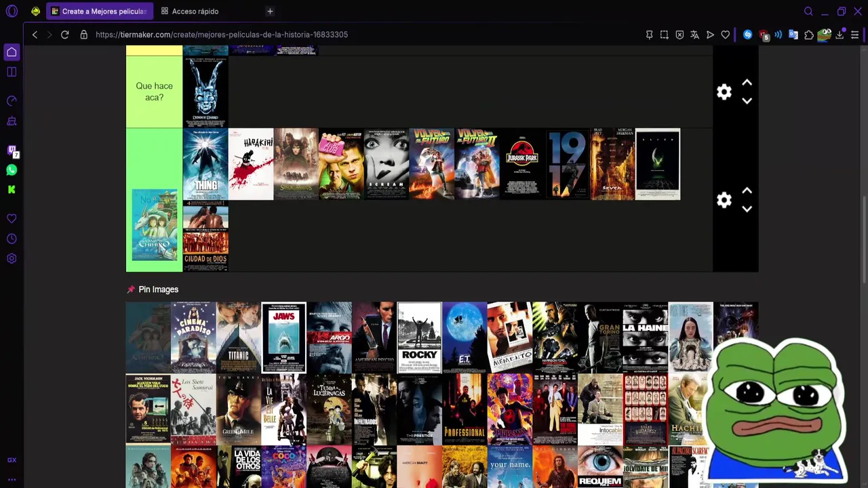The width and height of the screenshot is (868, 488).
Task: Pick the Rocky poster from image pool
Action: (x=419, y=338)
